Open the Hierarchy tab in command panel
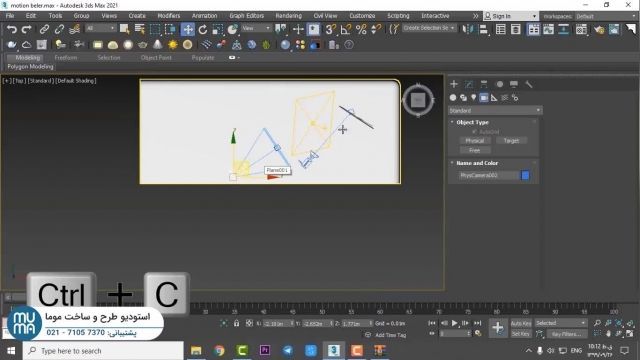Viewport: 640px width, 360px height. coord(484,84)
